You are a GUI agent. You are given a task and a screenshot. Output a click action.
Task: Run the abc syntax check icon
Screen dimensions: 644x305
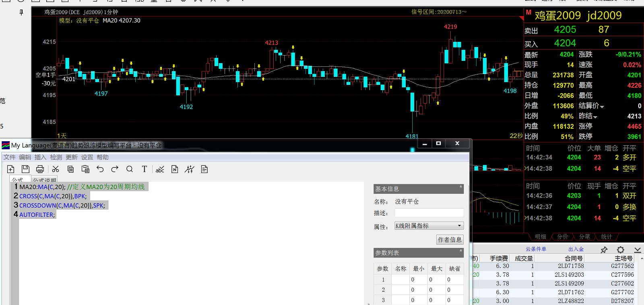160,169
